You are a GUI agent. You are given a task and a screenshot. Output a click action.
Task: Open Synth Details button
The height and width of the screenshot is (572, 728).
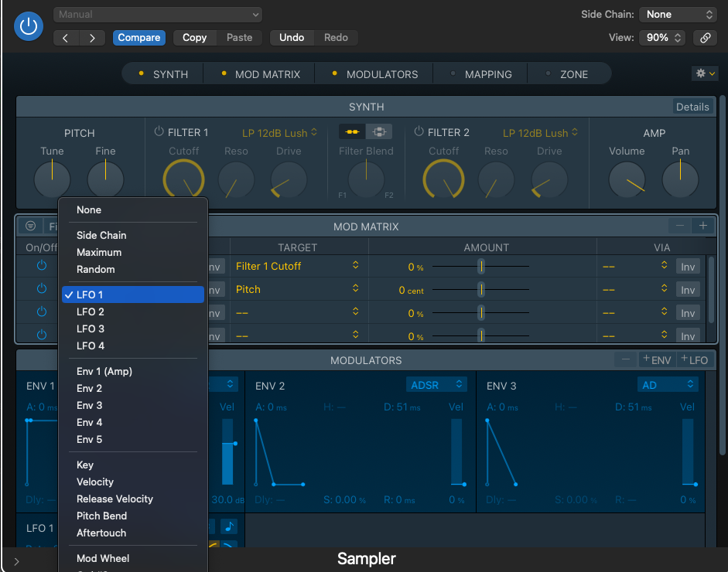pos(692,107)
